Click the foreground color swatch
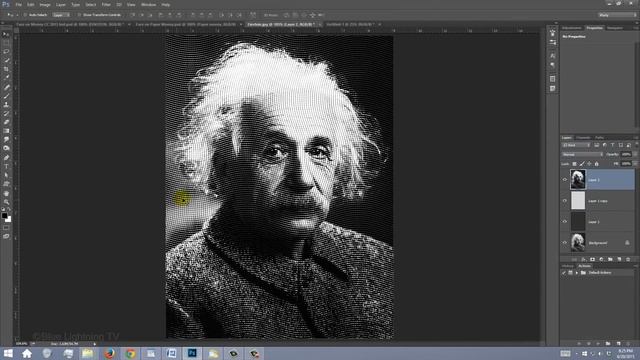This screenshot has height=360, width=640. point(4,215)
